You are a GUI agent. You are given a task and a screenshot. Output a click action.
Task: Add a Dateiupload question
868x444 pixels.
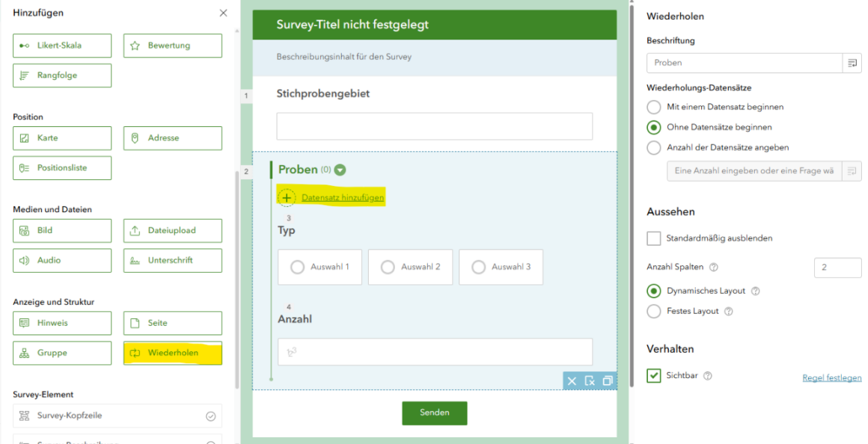[x=173, y=230]
